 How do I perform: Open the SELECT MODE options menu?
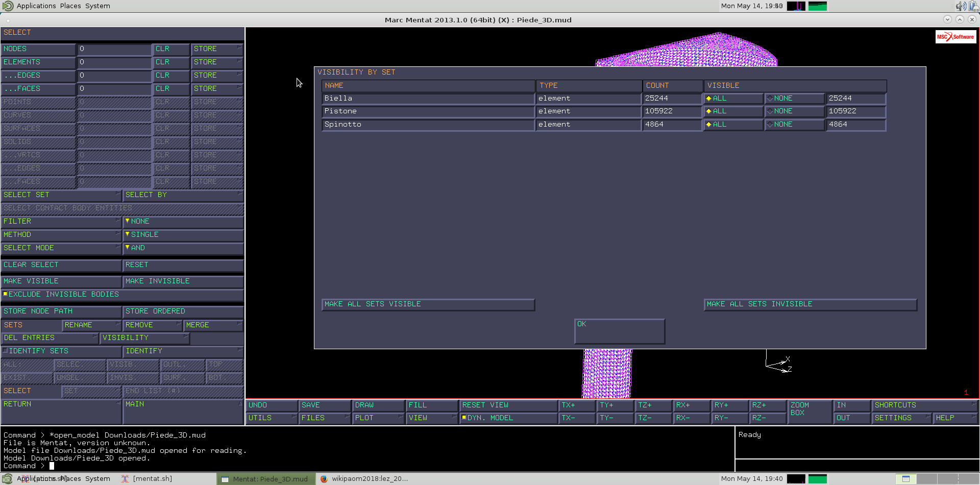[61, 248]
